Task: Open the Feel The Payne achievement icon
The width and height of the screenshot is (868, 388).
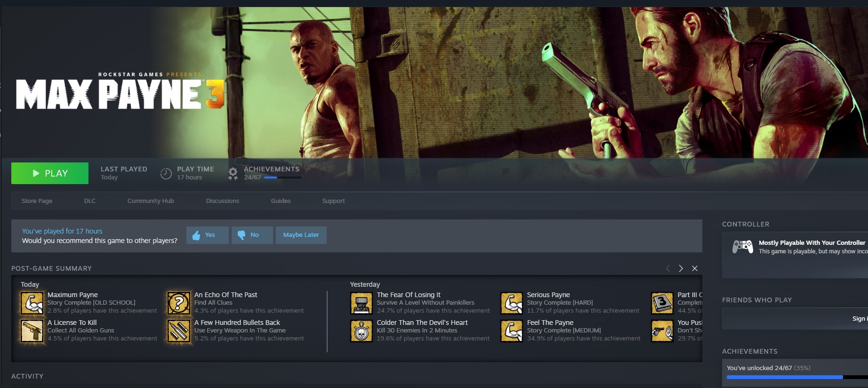Action: pos(512,331)
